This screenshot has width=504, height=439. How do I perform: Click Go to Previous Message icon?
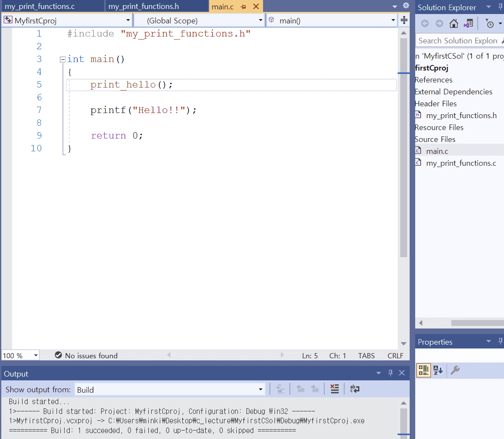click(300, 389)
